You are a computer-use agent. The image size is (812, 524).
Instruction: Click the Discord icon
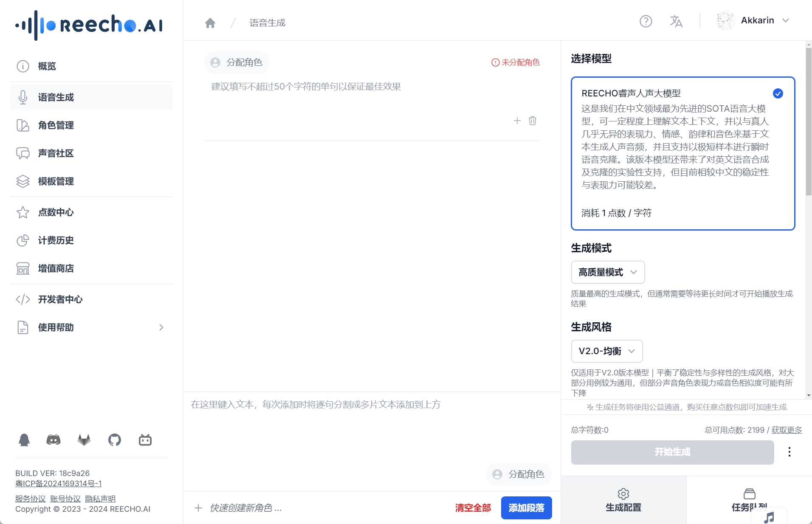(x=54, y=440)
